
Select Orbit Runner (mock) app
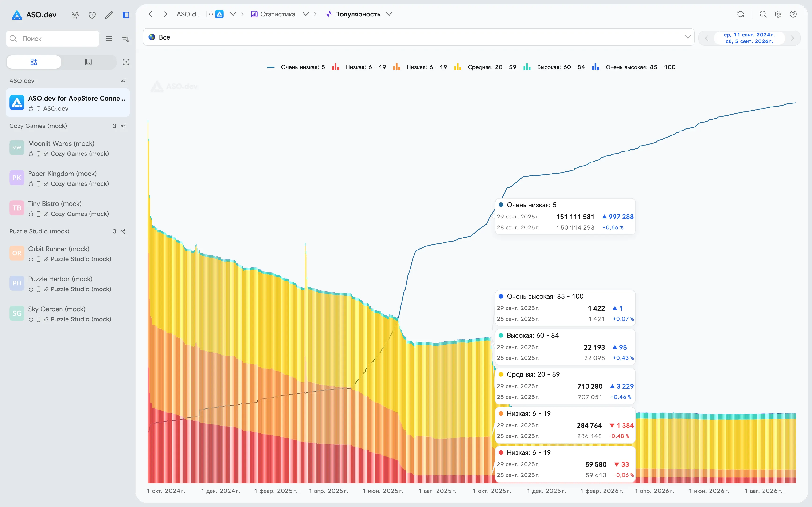point(68,253)
